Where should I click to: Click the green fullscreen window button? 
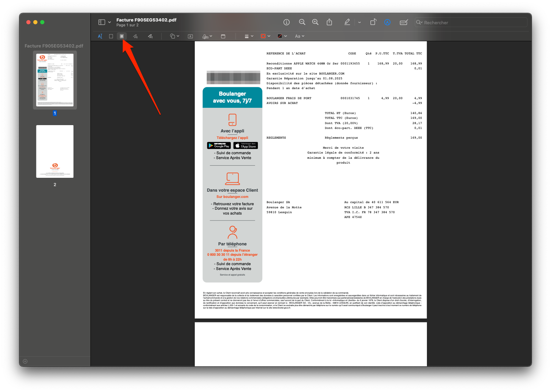click(42, 22)
